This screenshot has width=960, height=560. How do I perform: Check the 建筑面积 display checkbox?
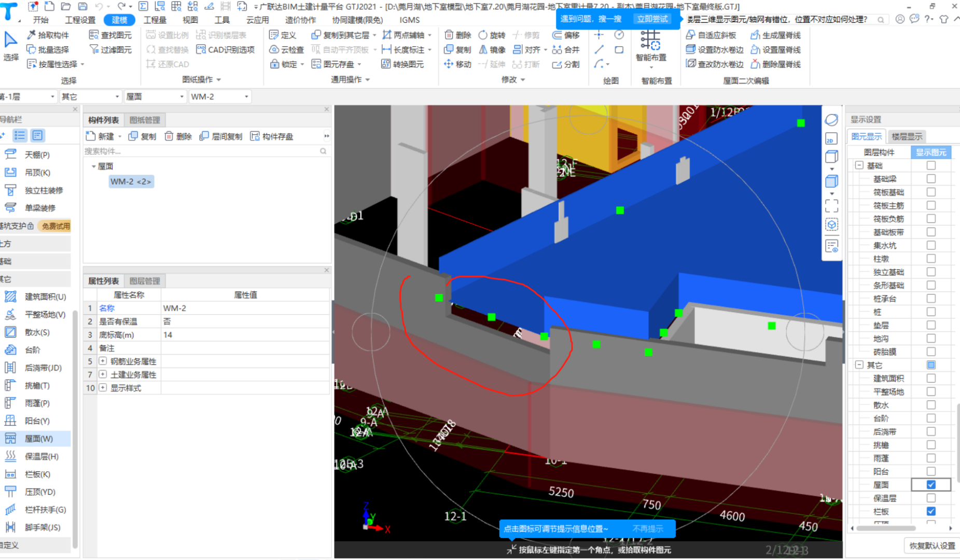pos(931,378)
